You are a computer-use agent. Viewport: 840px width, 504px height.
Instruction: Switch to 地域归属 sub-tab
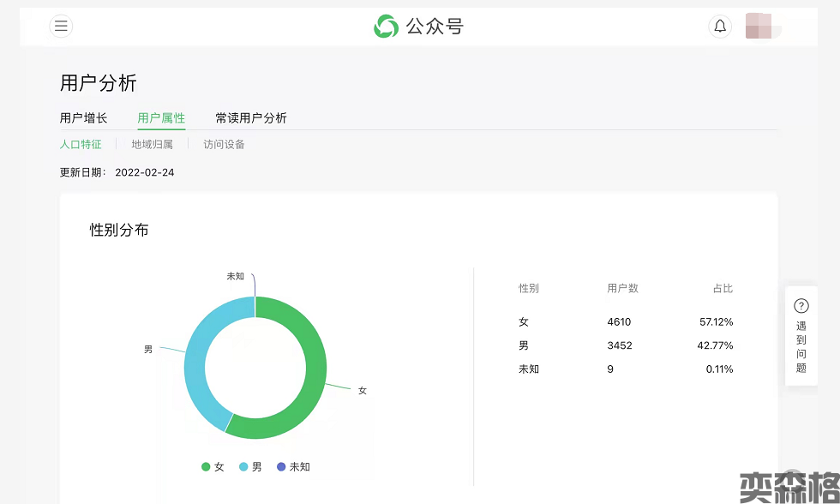point(152,145)
